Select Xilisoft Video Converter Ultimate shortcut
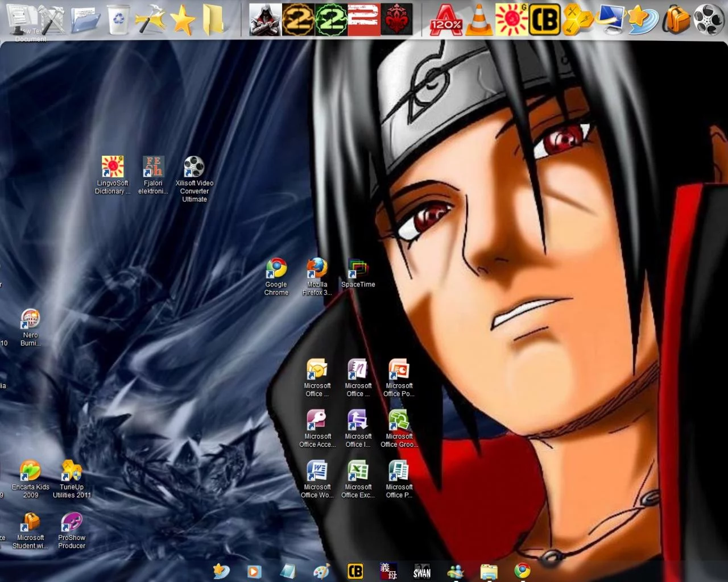The image size is (728, 582). point(195,179)
